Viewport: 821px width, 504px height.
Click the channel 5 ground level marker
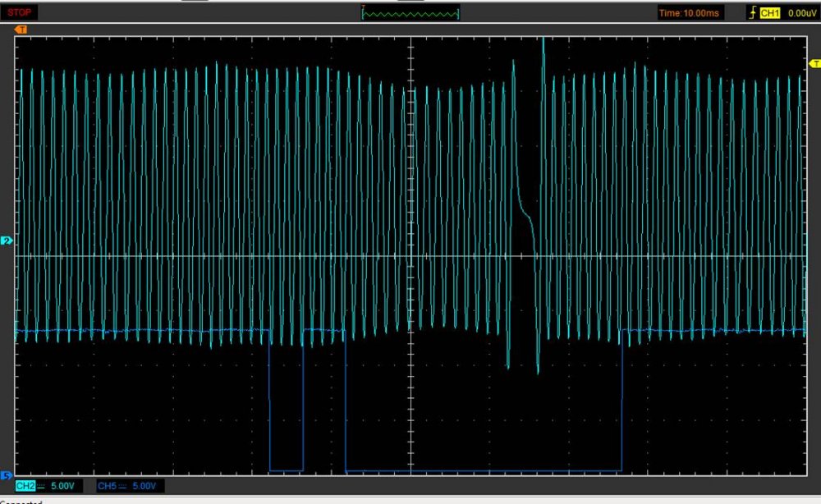click(x=6, y=475)
